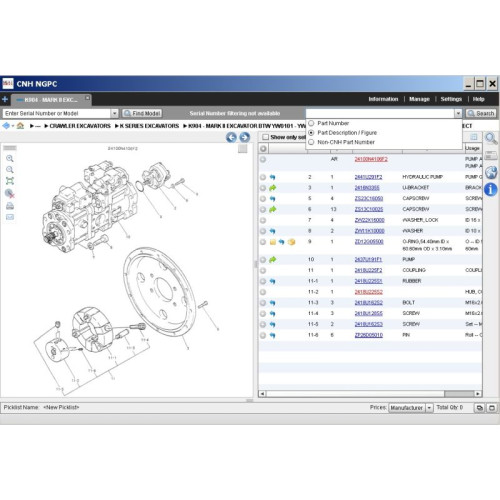
Task: Click the table's scroll-right arrow
Action: tap(478, 394)
